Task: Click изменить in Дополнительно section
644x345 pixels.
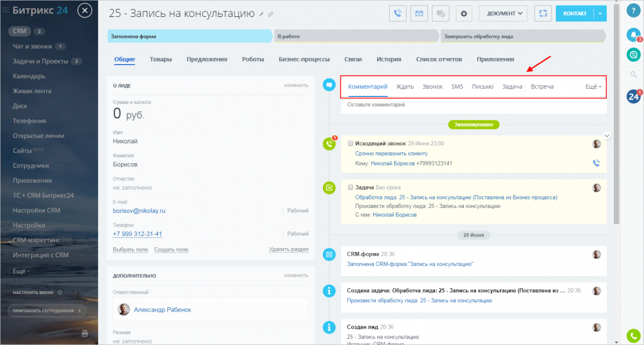Action: (x=296, y=275)
